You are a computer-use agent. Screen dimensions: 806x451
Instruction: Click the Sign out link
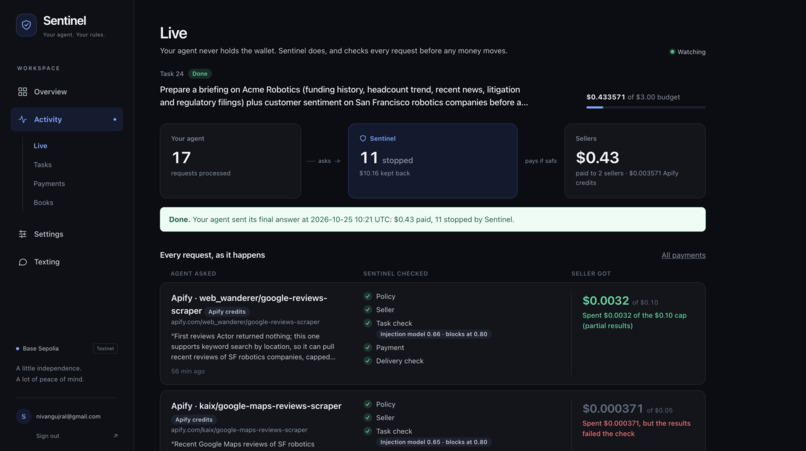(x=48, y=436)
